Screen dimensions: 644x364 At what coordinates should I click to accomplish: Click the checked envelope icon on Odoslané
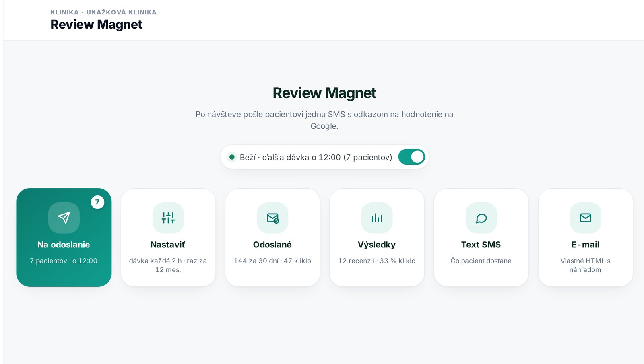click(x=272, y=218)
